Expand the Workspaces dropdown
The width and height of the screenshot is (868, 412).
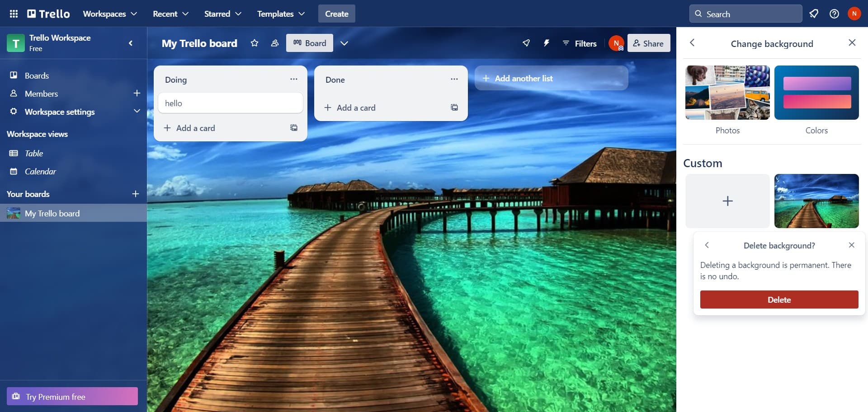click(x=109, y=14)
